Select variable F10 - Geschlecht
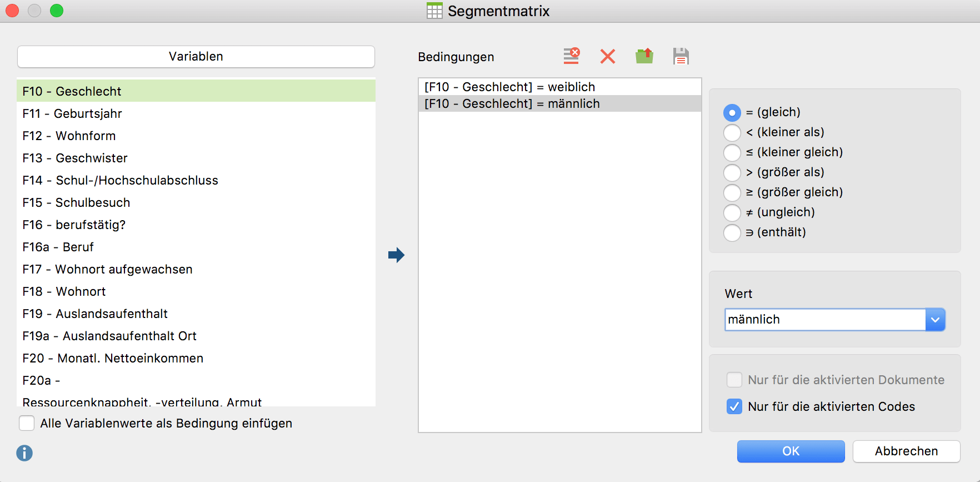980x482 pixels. [196, 91]
